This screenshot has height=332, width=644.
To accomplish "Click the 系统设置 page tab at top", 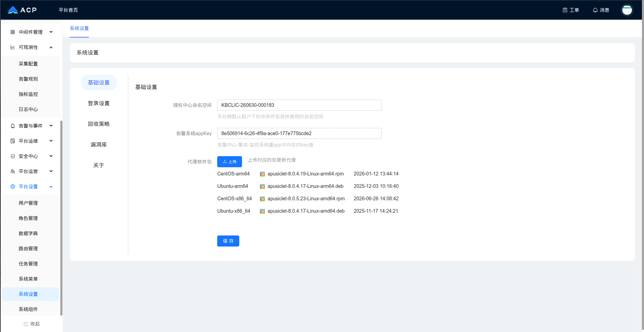I will point(79,28).
